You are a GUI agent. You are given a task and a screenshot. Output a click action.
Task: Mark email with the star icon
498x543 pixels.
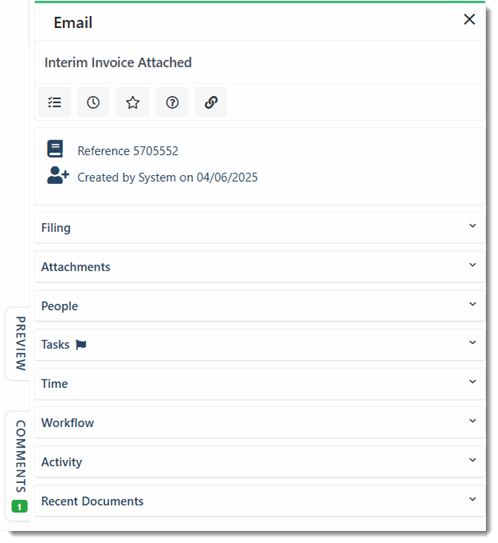coord(133,102)
